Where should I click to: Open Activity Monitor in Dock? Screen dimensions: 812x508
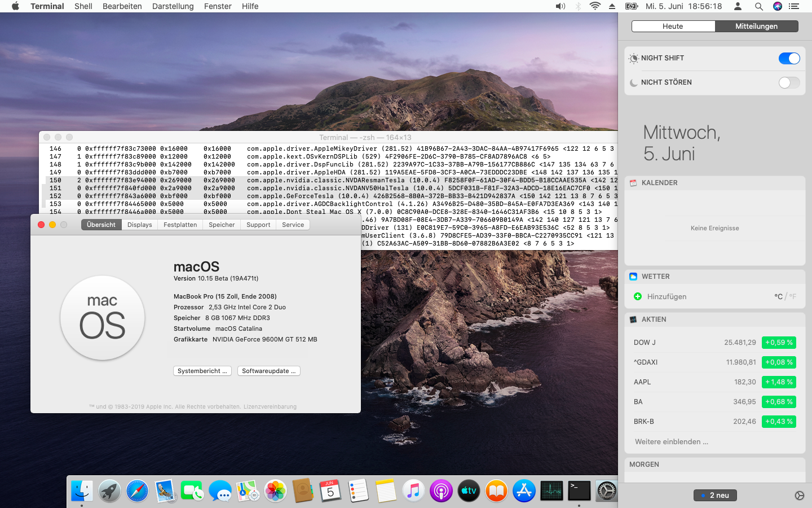551,491
